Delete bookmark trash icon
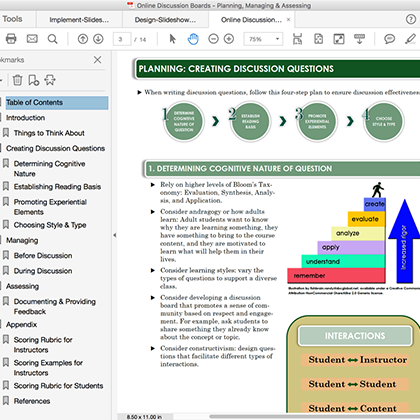 [x=17, y=80]
